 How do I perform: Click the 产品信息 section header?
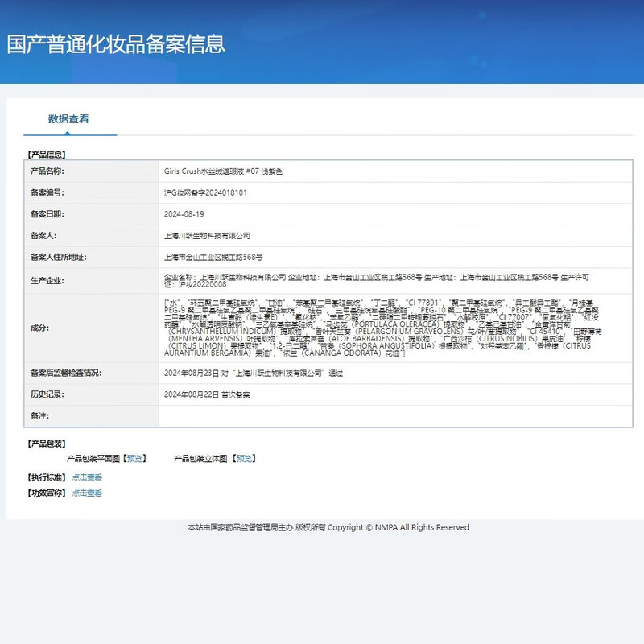(x=47, y=154)
